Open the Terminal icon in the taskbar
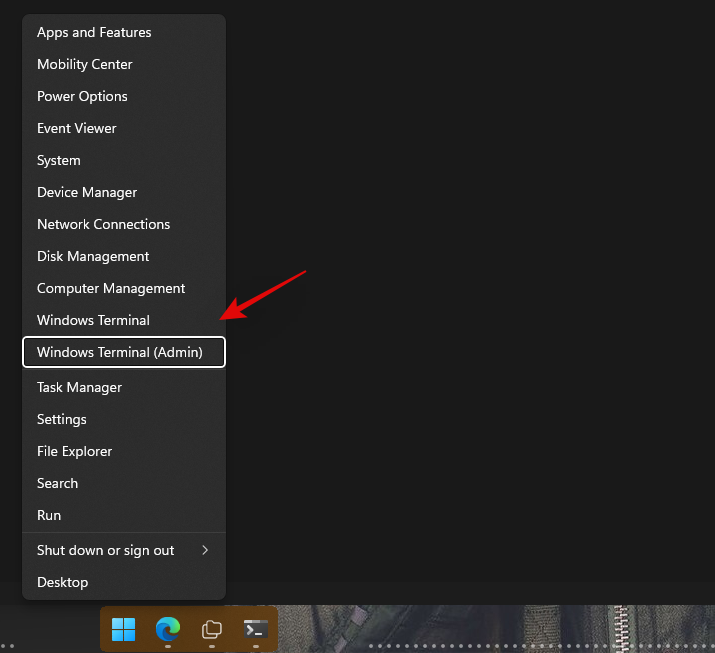The width and height of the screenshot is (715, 653). tap(256, 629)
